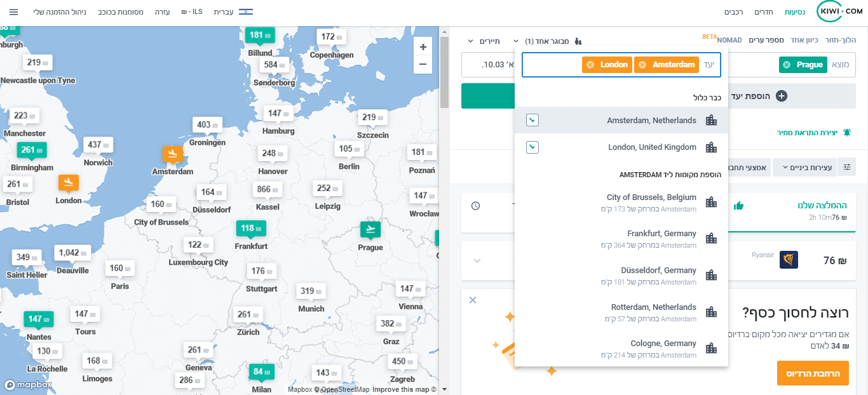Screen dimensions: 868x395
Task: Open the class dropdown left of passengers
Action: pyautogui.click(x=485, y=41)
